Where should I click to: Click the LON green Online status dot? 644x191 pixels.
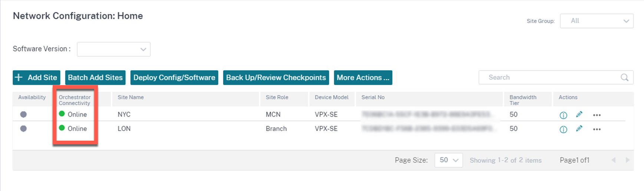tap(62, 128)
